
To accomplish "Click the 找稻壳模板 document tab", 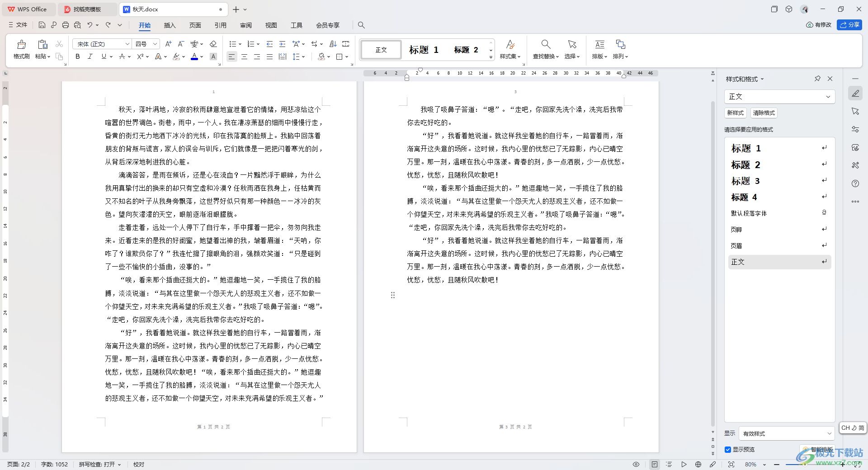I will pos(88,9).
